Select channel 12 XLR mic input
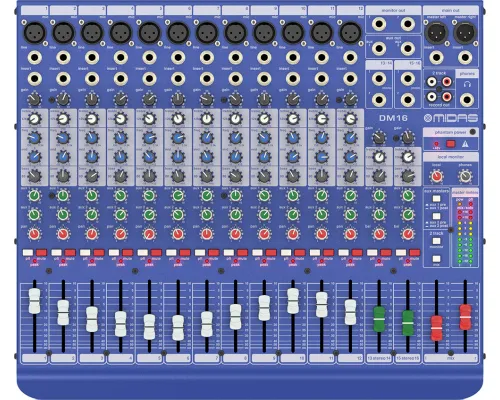This screenshot has height=400, width=500. tap(350, 33)
